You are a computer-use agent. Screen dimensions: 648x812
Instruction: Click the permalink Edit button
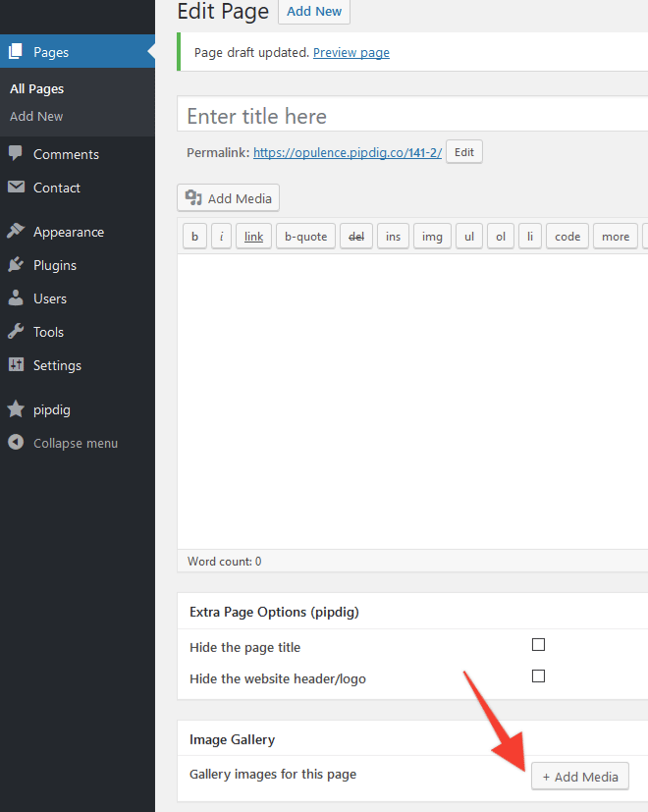pyautogui.click(x=464, y=152)
